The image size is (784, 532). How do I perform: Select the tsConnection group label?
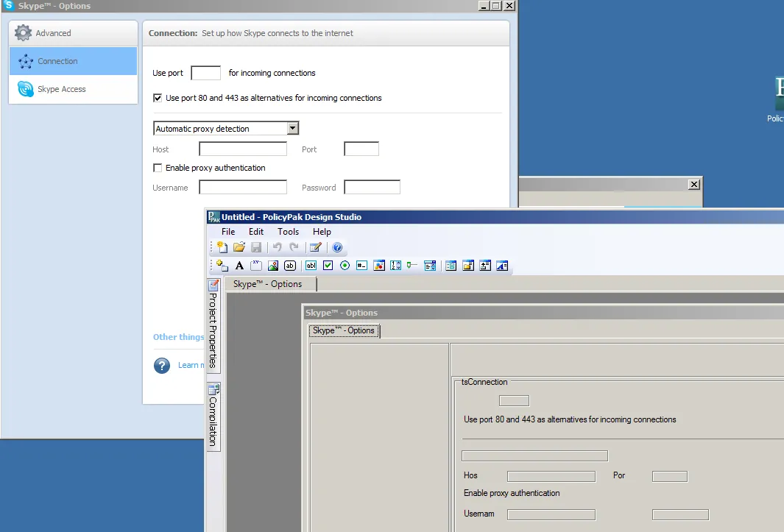[x=484, y=382]
